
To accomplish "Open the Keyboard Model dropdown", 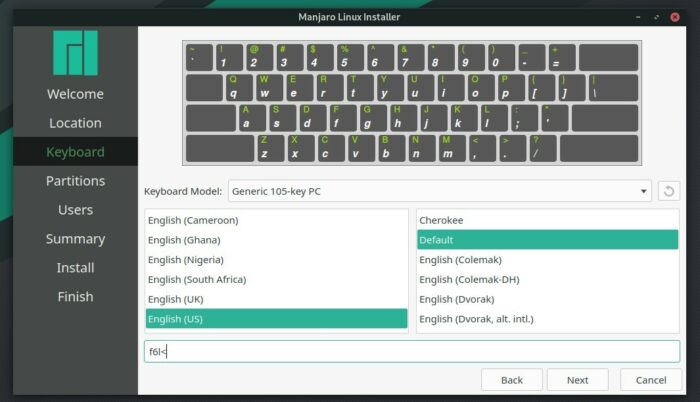I will coord(439,191).
